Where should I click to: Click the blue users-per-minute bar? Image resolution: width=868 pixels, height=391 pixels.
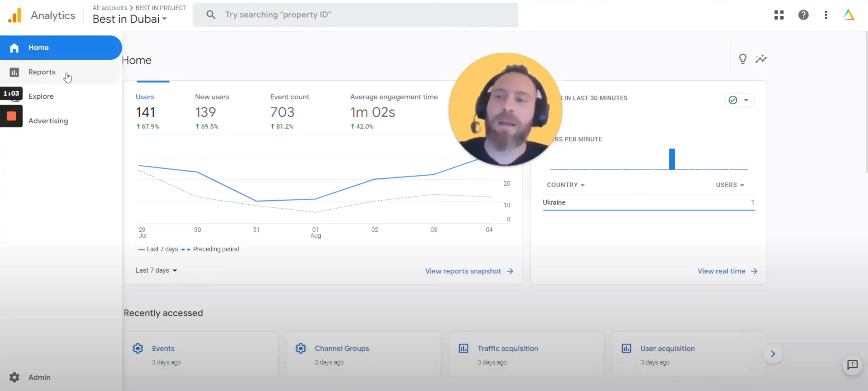point(672,159)
